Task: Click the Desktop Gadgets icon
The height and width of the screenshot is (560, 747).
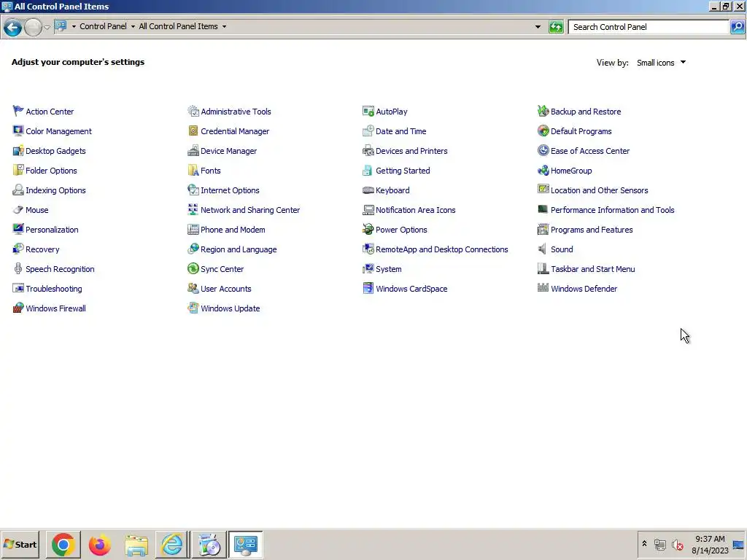Action: click(18, 150)
